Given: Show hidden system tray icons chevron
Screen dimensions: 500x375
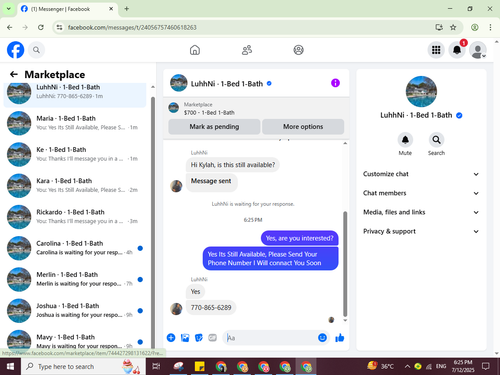Looking at the screenshot, I should 407,366.
